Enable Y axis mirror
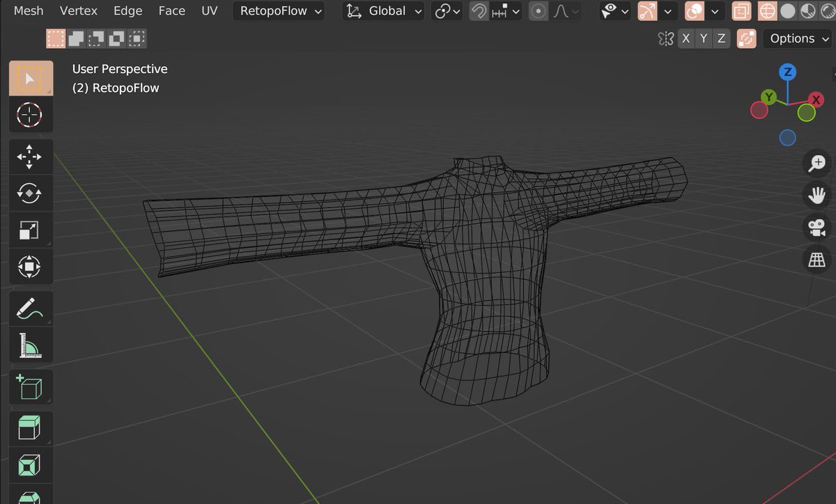This screenshot has height=504, width=836. pyautogui.click(x=704, y=38)
